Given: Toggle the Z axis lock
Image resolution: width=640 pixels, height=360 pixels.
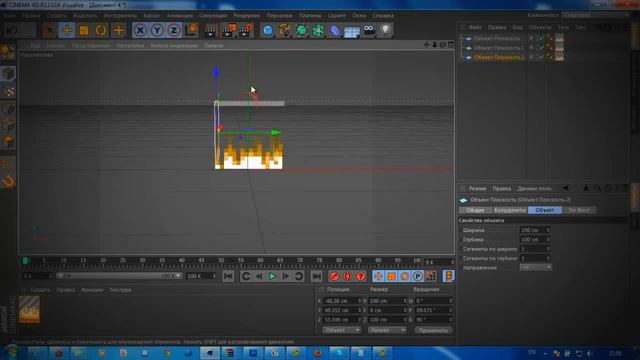Looking at the screenshot, I should [174, 30].
